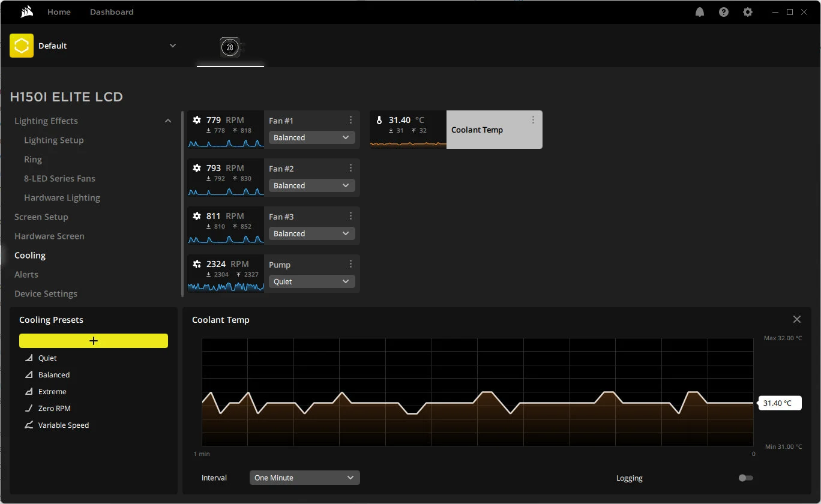Switch to the Dashboard tab
The height and width of the screenshot is (504, 821).
(x=112, y=12)
